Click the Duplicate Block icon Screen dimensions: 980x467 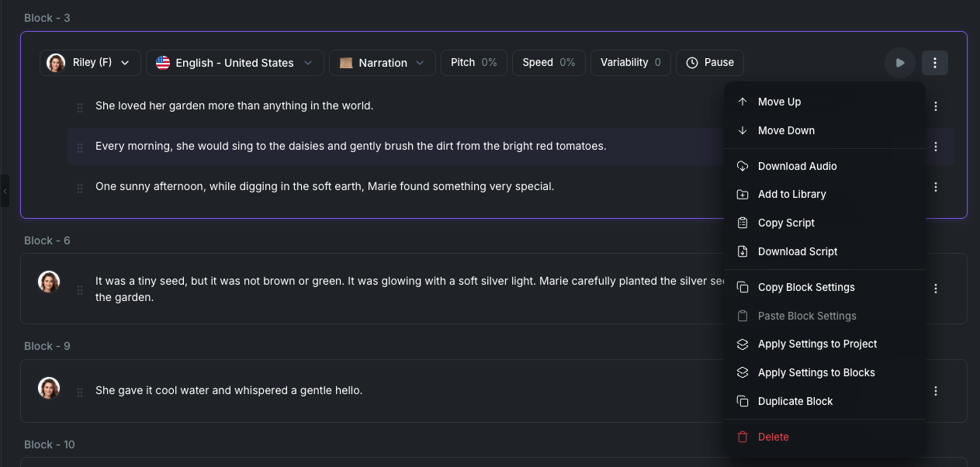pos(743,401)
